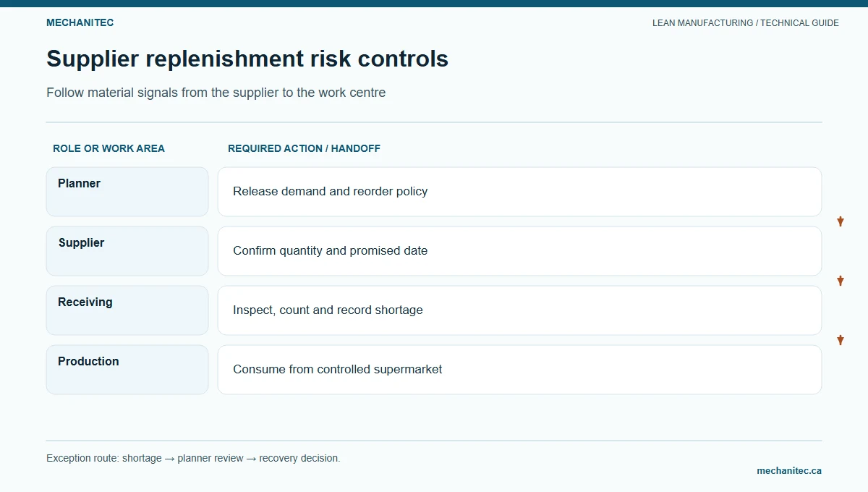Open the mechanitec.ca link
Image resolution: width=868 pixels, height=492 pixels.
(789, 470)
